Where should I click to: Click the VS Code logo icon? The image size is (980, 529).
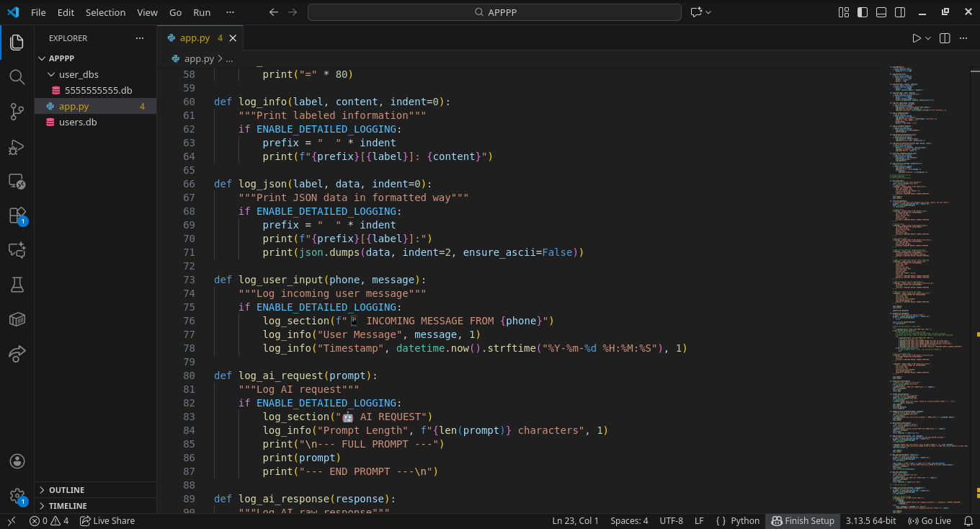click(13, 12)
